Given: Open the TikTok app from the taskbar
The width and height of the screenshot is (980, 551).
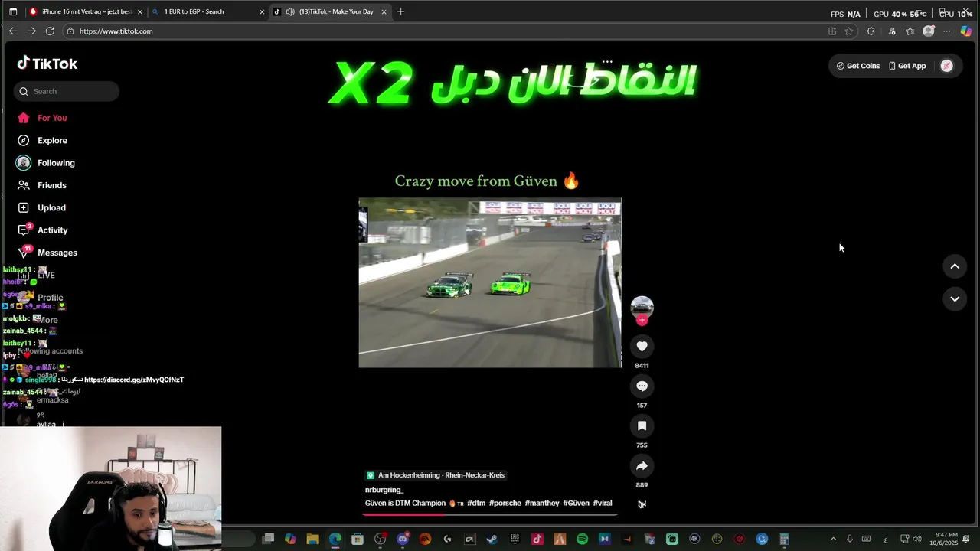Looking at the screenshot, I should click(x=537, y=540).
